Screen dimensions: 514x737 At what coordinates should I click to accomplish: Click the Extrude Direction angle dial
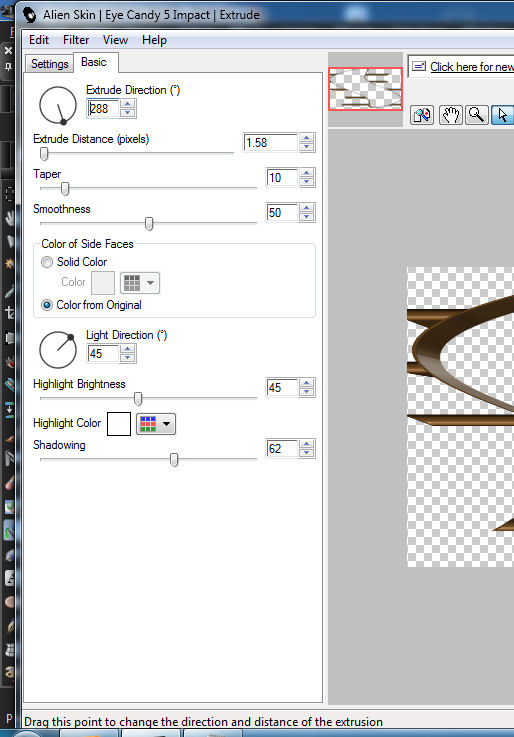[58, 105]
